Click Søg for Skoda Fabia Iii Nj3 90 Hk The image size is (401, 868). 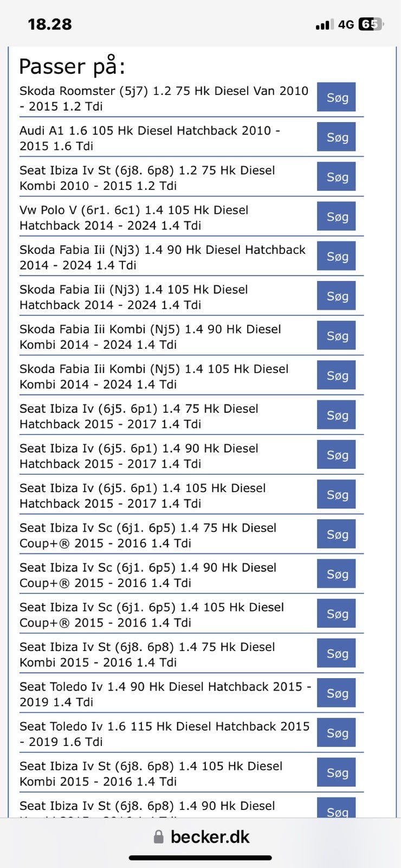pos(336,256)
